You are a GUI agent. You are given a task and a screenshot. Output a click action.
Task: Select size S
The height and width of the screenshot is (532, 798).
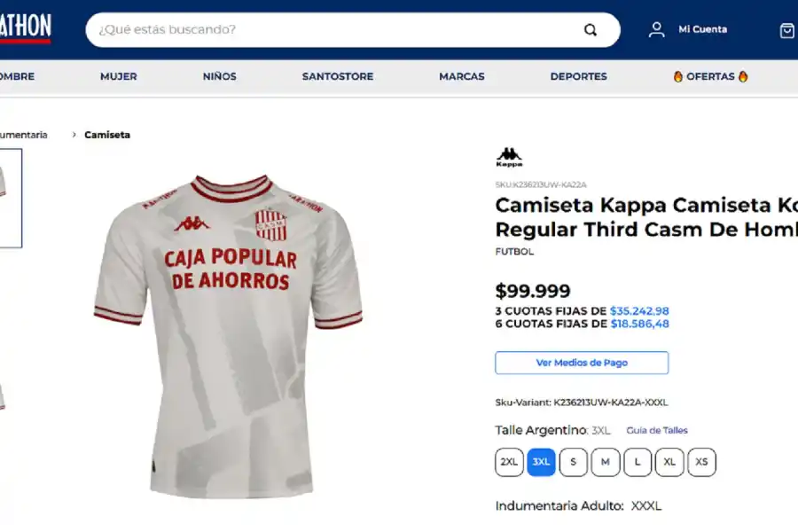[x=574, y=462]
